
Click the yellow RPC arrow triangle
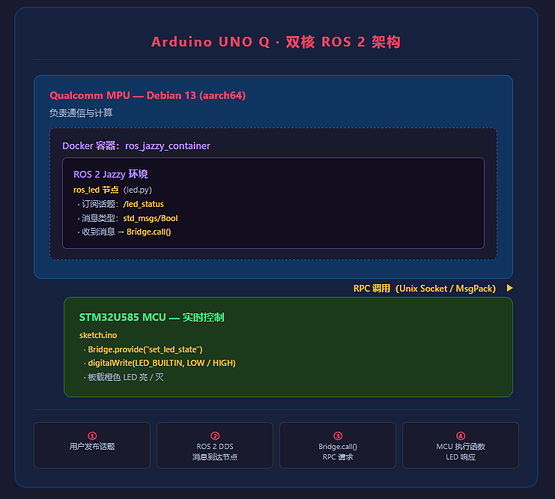(509, 288)
